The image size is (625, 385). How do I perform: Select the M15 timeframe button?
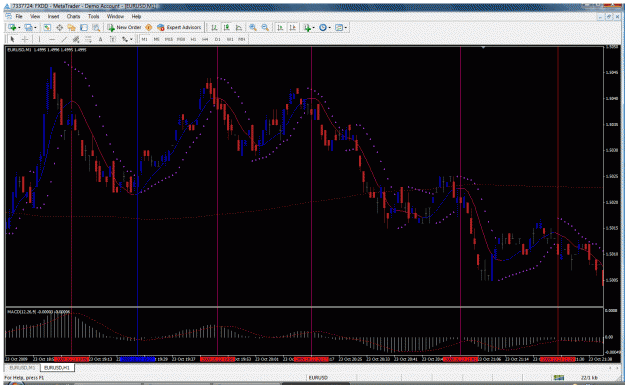[x=169, y=39]
